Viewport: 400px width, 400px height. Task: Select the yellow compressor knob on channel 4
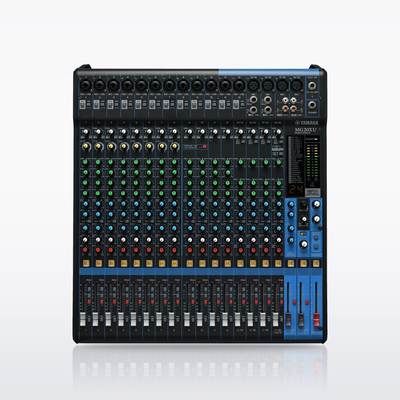123,146
